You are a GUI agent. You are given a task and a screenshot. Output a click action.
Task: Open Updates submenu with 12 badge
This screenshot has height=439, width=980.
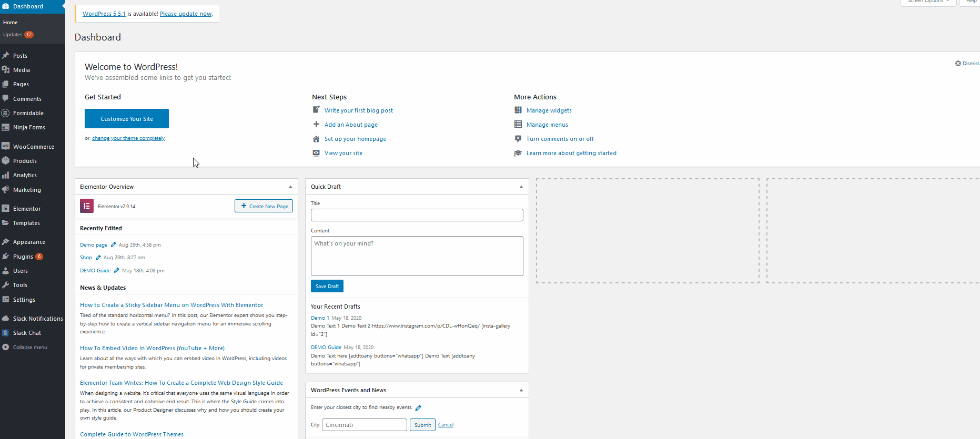18,35
